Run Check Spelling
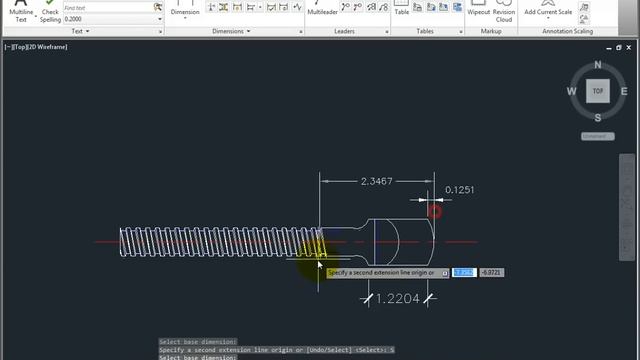 coord(50,11)
